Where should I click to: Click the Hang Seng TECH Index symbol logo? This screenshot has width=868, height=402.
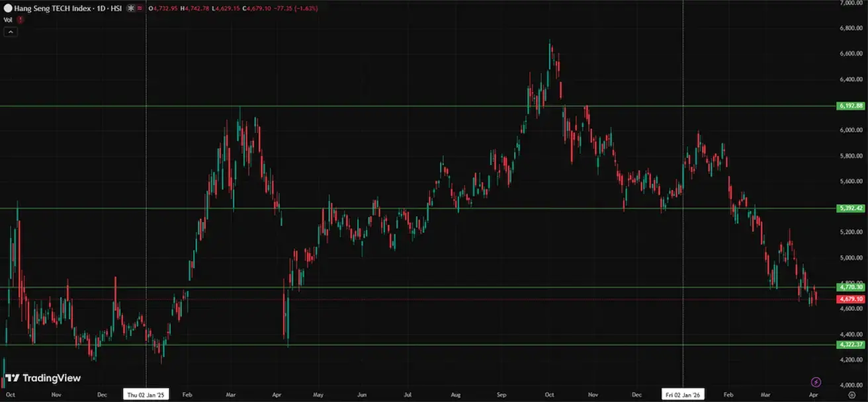click(8, 8)
